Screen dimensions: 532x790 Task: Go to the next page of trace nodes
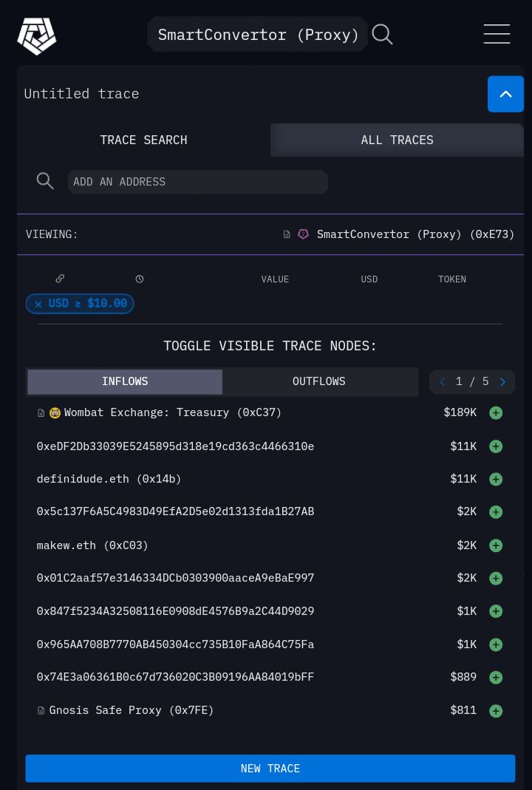(x=502, y=382)
